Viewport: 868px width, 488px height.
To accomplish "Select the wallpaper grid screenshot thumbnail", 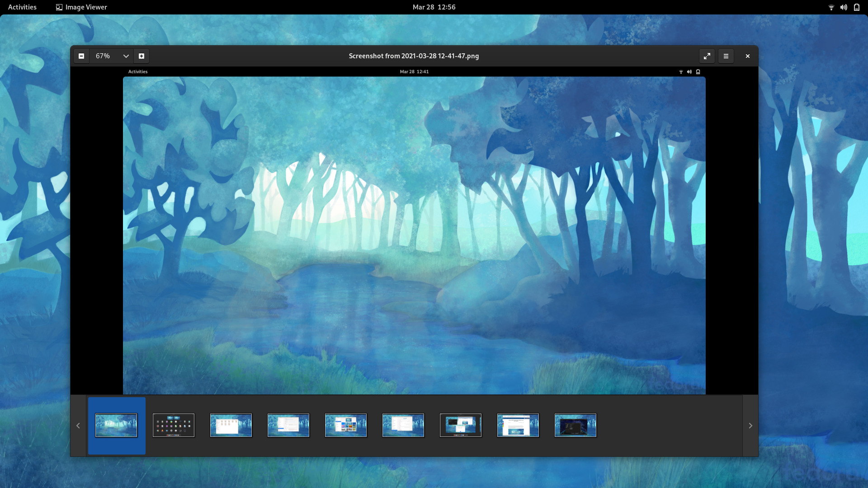I will coord(346,425).
